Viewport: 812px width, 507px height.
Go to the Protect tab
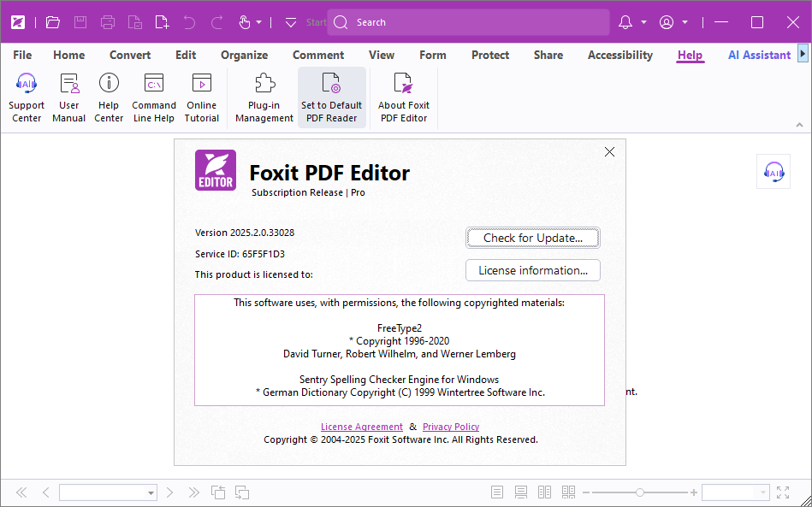coord(490,55)
